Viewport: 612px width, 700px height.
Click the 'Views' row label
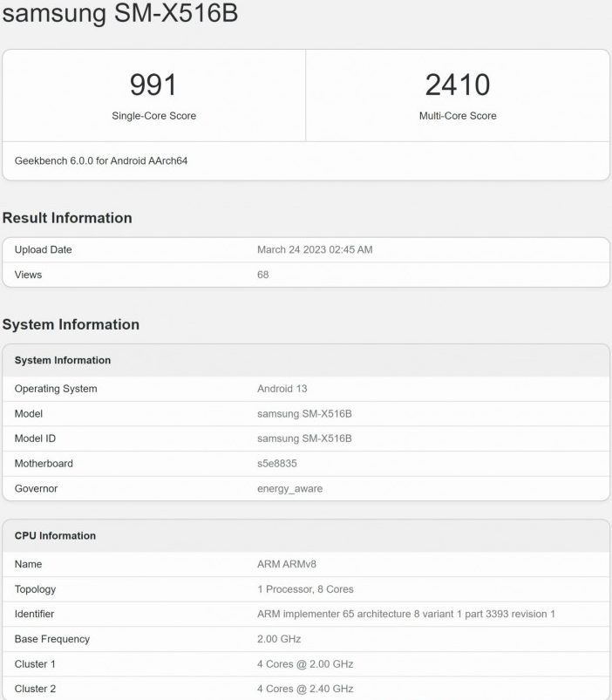click(x=28, y=275)
